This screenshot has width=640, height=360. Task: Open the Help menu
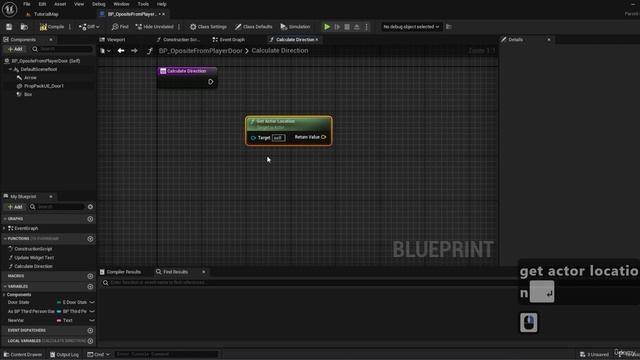(x=162, y=4)
